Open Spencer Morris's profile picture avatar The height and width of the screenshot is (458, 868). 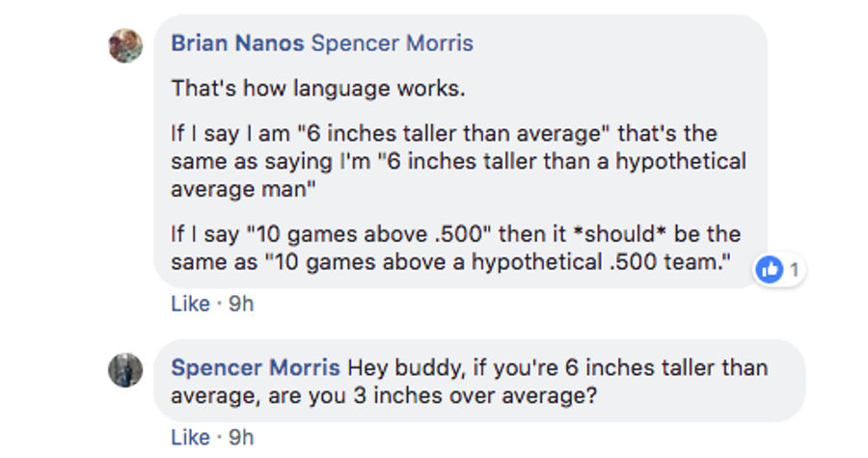click(x=125, y=370)
